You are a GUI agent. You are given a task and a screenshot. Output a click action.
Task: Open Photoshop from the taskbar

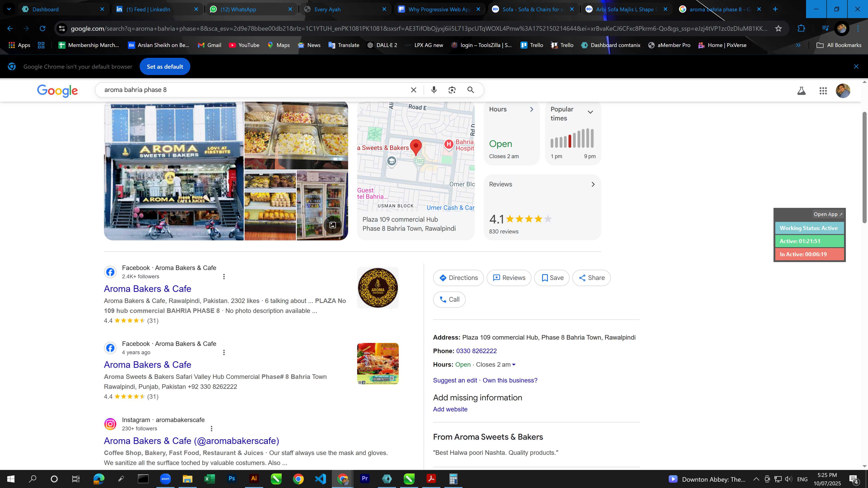click(232, 479)
